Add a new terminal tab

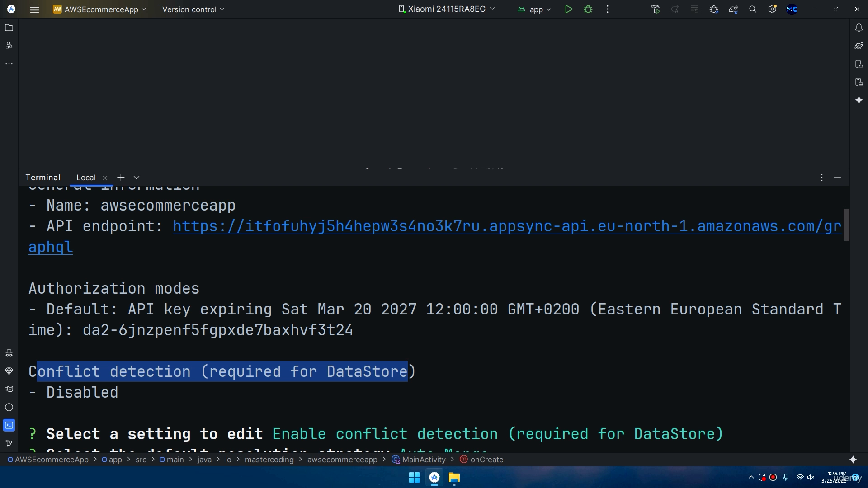click(121, 178)
